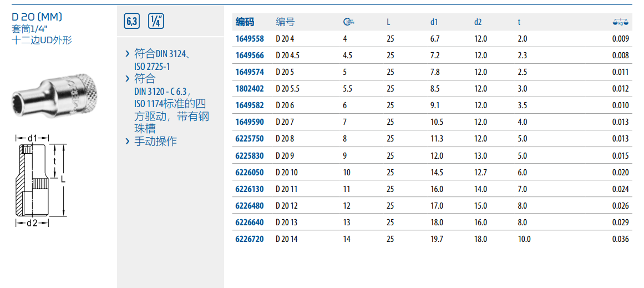This screenshot has height=288, width=644.
Task: Select the 编码 column header
Action: point(245,22)
